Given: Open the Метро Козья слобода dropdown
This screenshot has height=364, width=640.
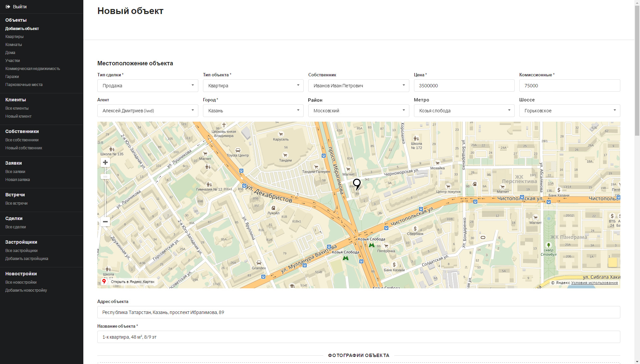Looking at the screenshot, I should [464, 111].
